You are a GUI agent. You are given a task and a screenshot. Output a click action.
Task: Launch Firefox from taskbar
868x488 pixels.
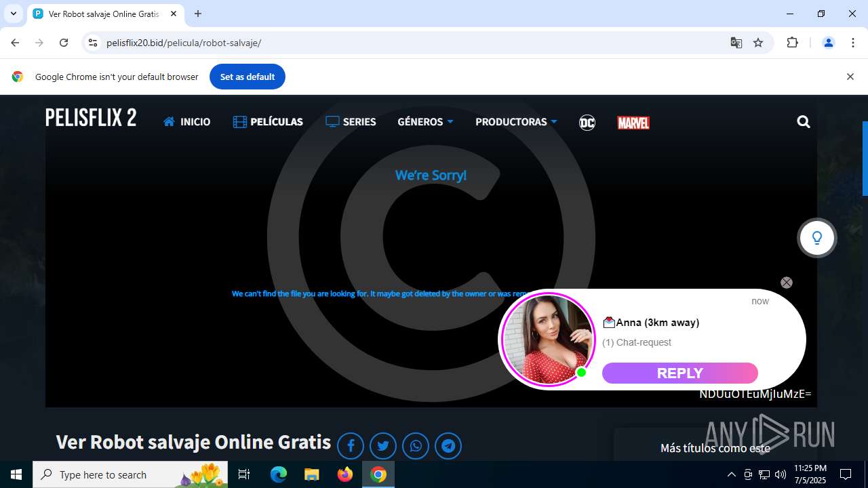click(345, 474)
